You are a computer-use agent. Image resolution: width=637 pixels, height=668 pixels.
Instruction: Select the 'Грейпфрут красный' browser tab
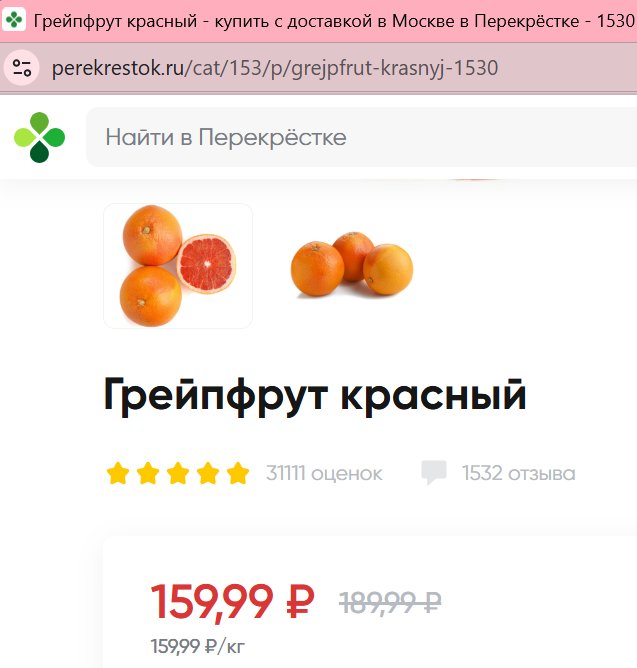click(x=319, y=20)
